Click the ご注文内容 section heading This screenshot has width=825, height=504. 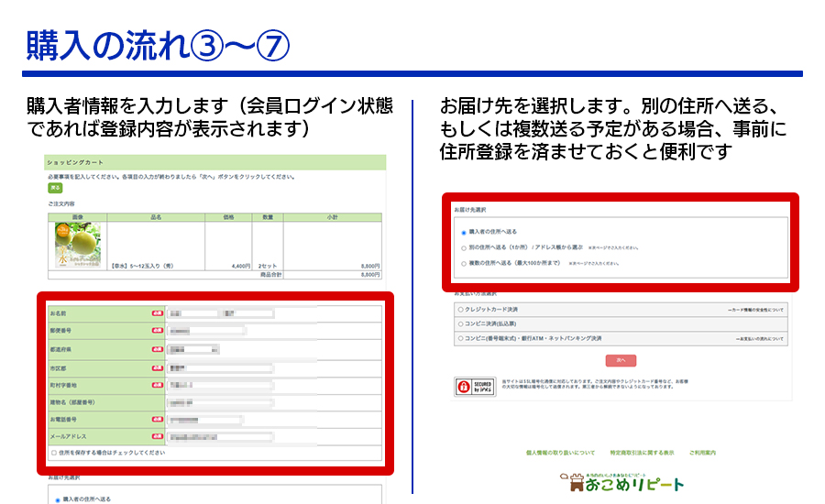click(x=61, y=203)
